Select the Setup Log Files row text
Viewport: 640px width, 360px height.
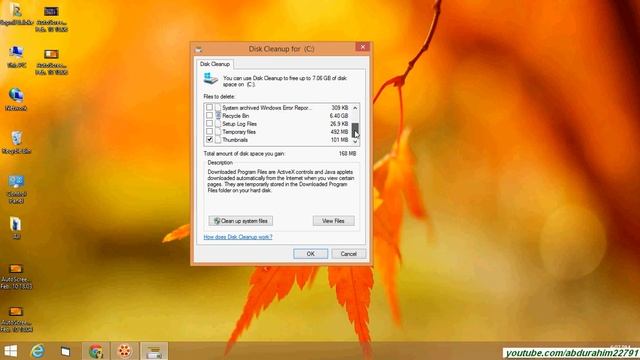[239, 124]
